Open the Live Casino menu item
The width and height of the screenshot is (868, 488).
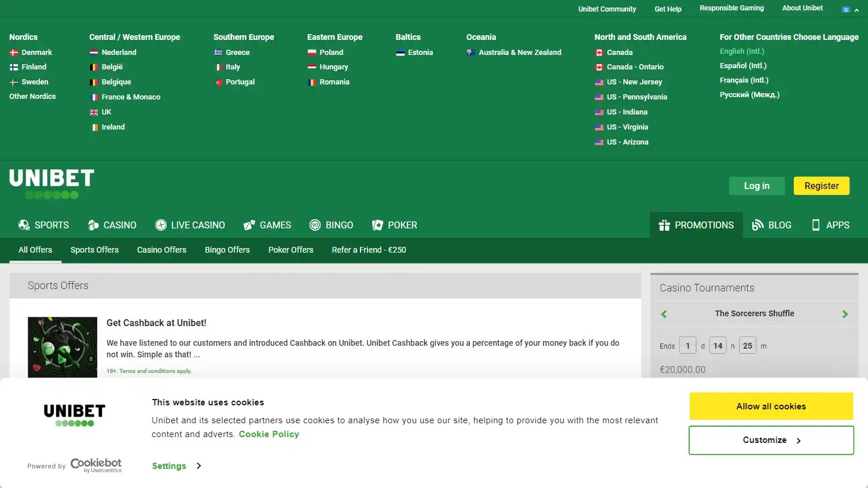click(x=190, y=225)
